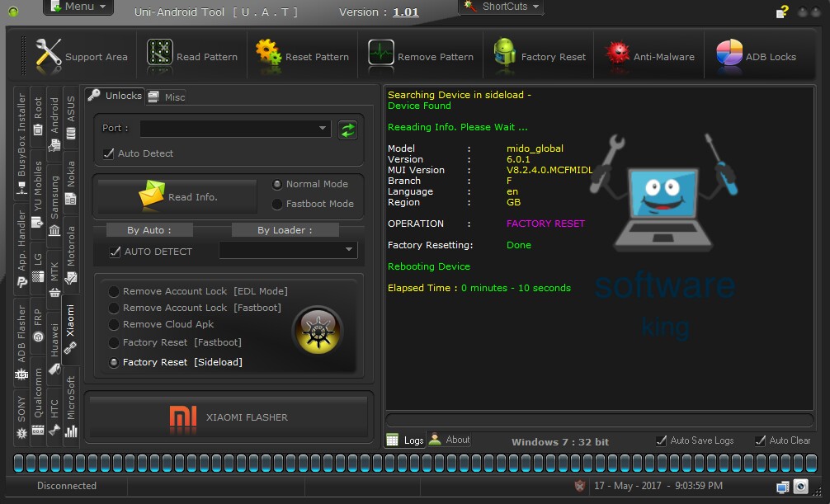Open Anti-Malware virus icon

(x=617, y=54)
